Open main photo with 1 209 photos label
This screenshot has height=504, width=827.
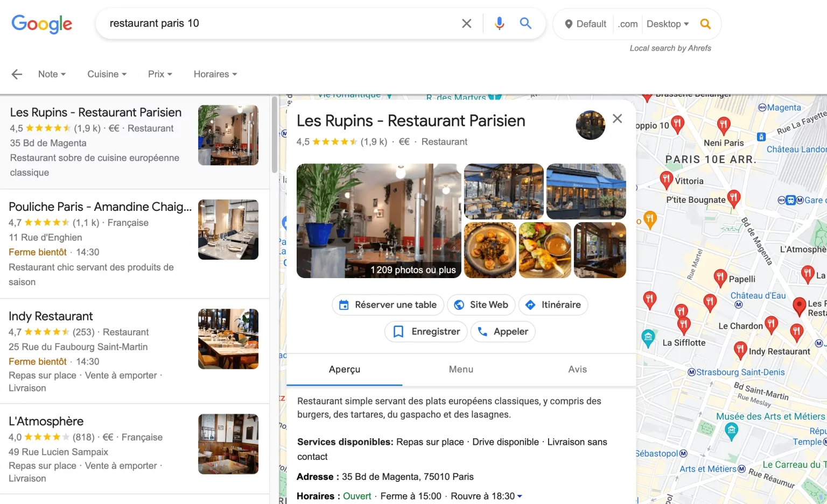coord(379,221)
